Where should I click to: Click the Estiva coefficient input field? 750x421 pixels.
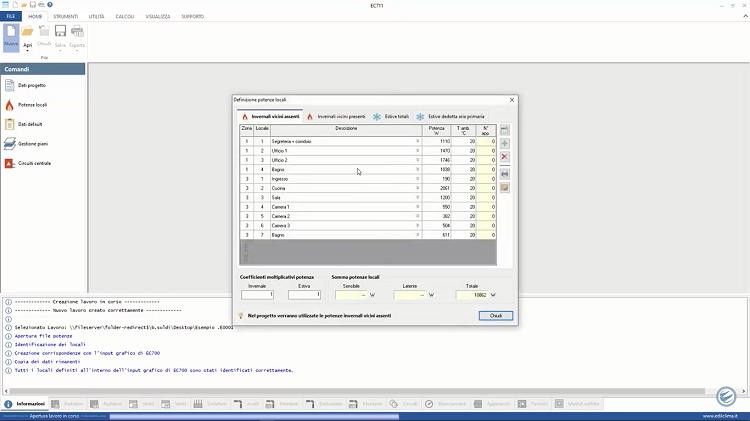pos(305,295)
